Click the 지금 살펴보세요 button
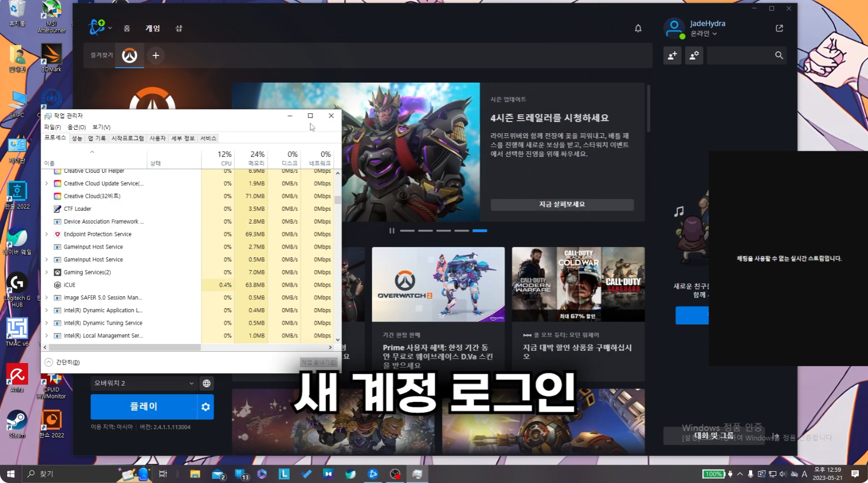This screenshot has height=483, width=868. pos(562,204)
